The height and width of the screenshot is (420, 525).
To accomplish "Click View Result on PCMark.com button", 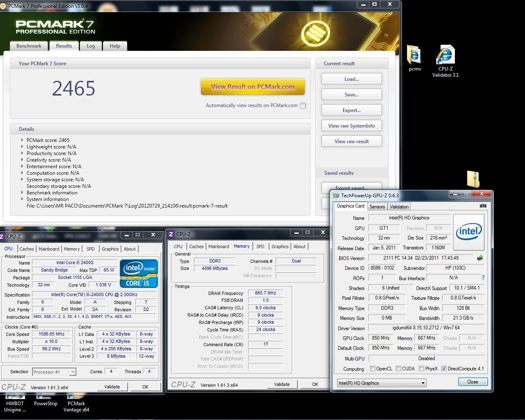I will [x=253, y=87].
